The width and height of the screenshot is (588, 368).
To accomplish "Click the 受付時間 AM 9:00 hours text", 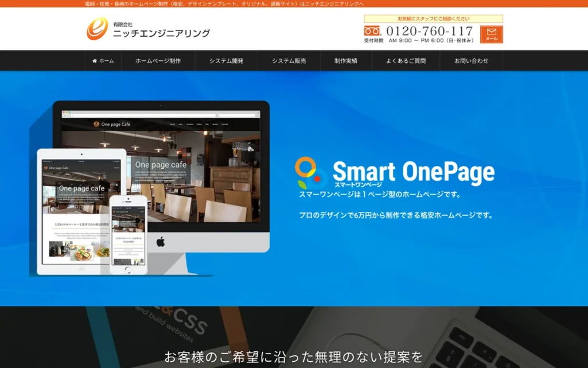I will [x=419, y=41].
